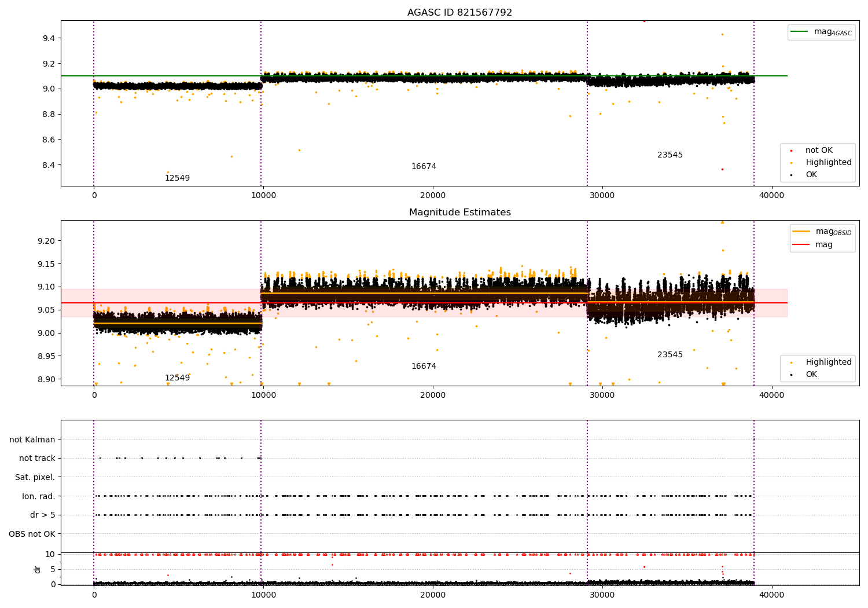Click the 12549 OBSID label in top plot
Image resolution: width=868 pixels, height=608 pixels.
[x=177, y=178]
